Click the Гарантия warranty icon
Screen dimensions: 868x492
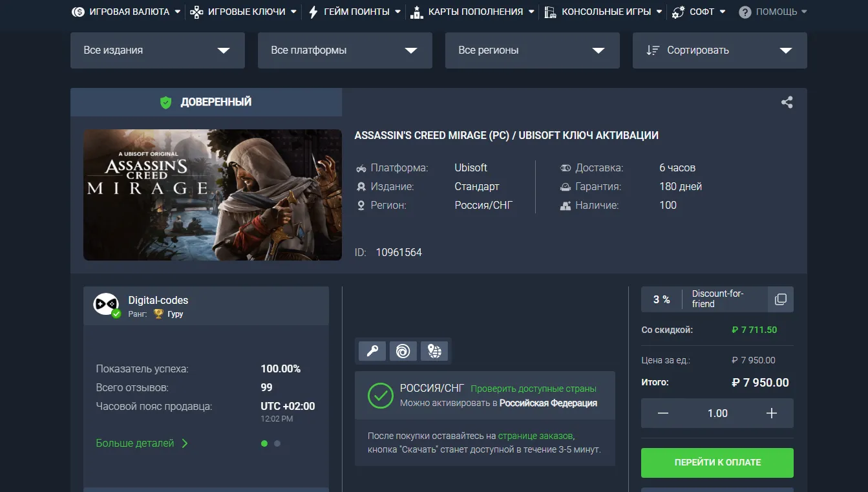click(x=566, y=187)
